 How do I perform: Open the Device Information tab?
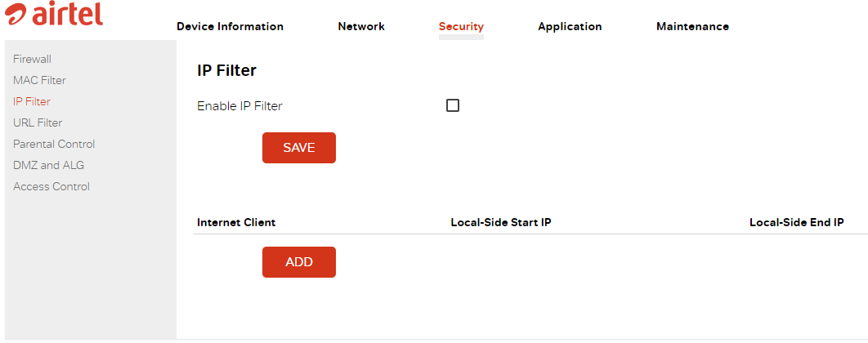(x=230, y=27)
